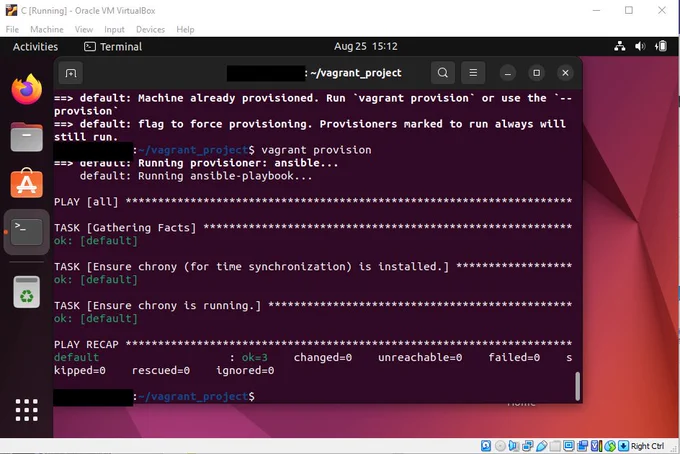The height and width of the screenshot is (454, 680).
Task: Open the File menu in VirtualBox
Action: pyautogui.click(x=12, y=29)
